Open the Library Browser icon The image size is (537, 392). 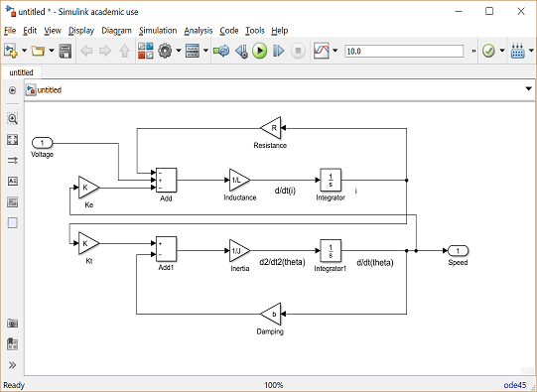(145, 51)
